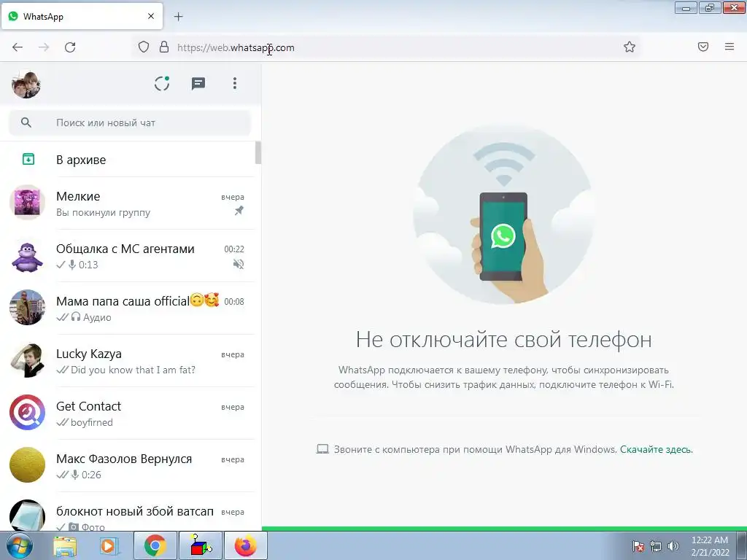This screenshot has height=560, width=747.
Task: Click the colored blocks app in taskbar
Action: tap(201, 545)
